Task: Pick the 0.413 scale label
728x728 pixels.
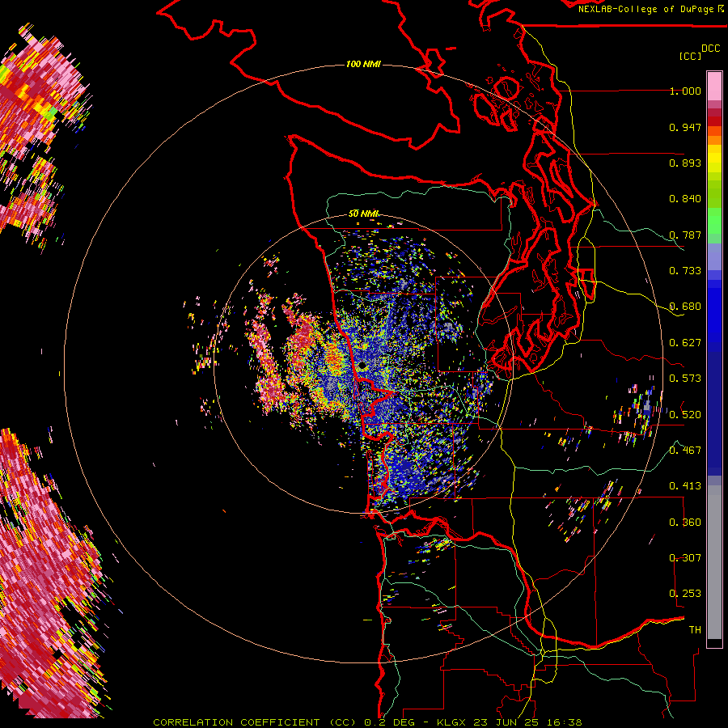Action: click(x=685, y=486)
